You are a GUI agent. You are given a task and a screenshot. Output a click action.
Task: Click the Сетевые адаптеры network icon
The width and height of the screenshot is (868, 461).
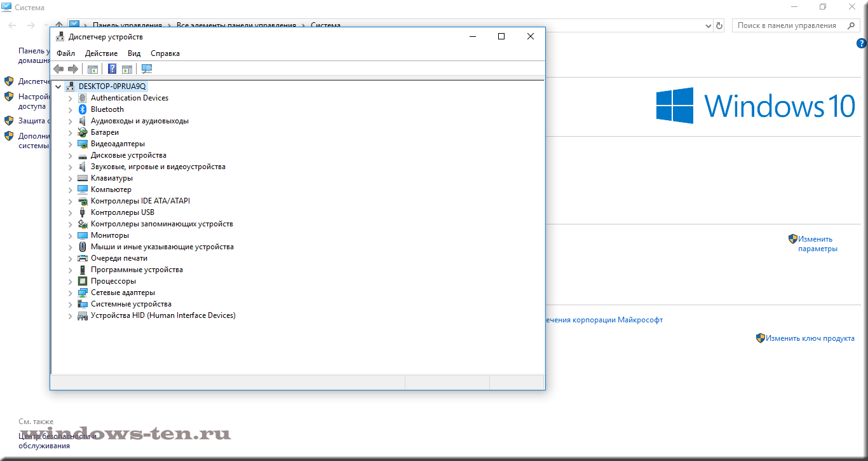pyautogui.click(x=83, y=292)
